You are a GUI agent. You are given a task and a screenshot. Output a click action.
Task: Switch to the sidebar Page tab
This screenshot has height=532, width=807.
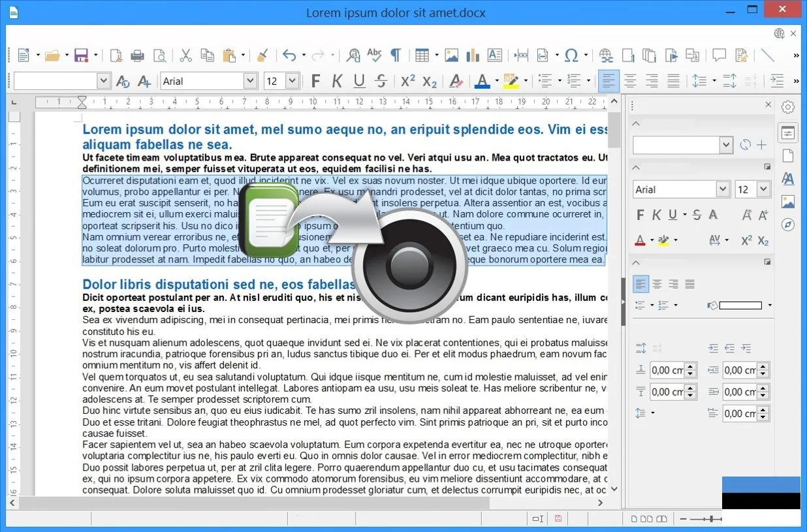[788, 155]
